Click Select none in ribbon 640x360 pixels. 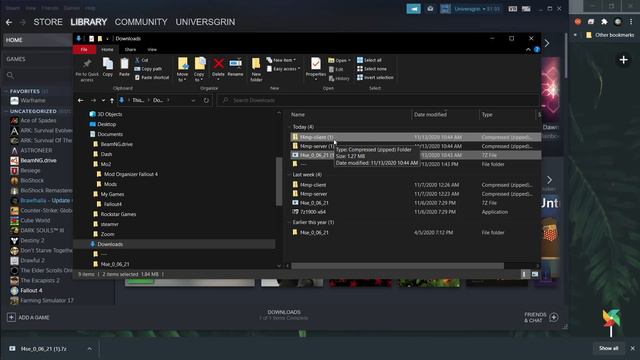pyautogui.click(x=371, y=69)
